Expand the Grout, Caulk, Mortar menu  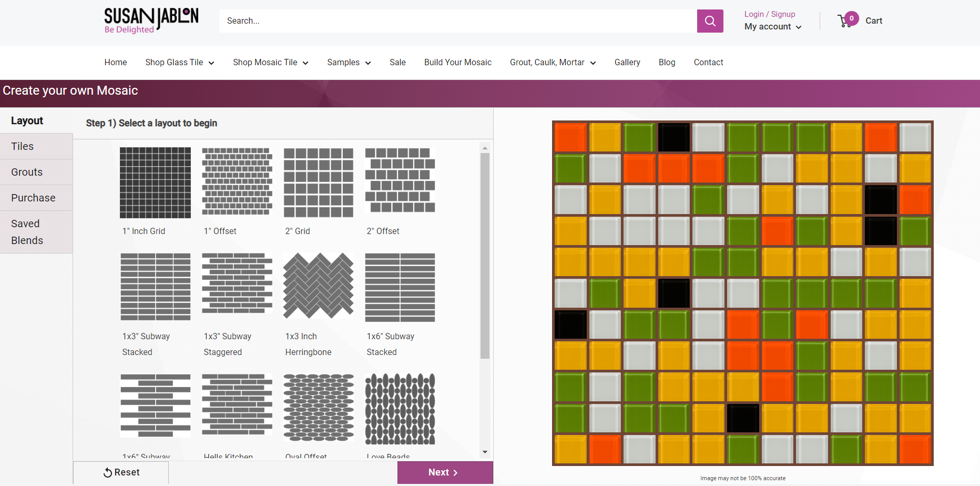[x=553, y=63]
